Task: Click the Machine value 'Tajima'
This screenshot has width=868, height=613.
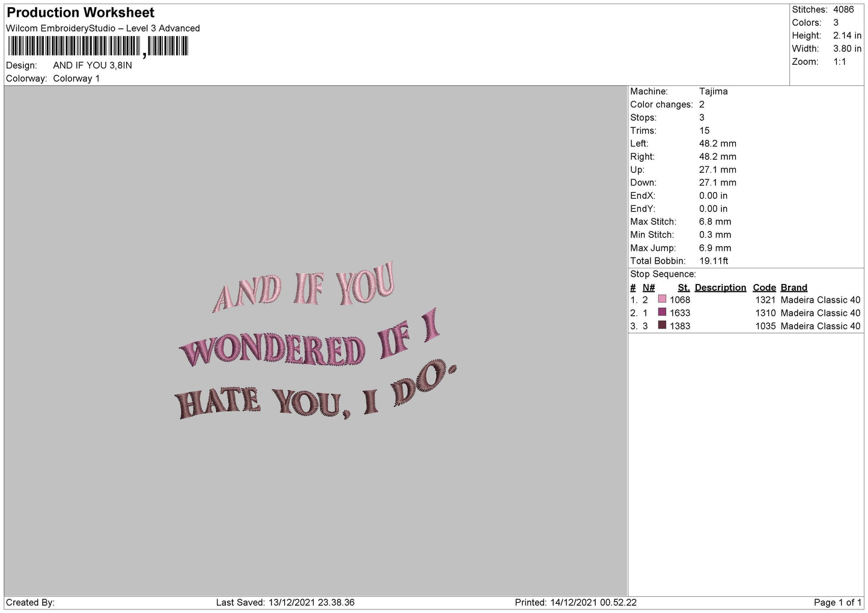Action: [713, 91]
